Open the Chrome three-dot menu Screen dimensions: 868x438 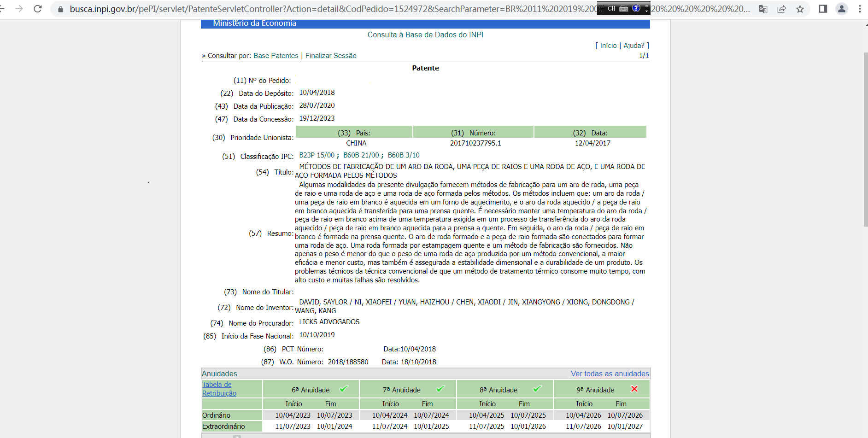(x=860, y=9)
